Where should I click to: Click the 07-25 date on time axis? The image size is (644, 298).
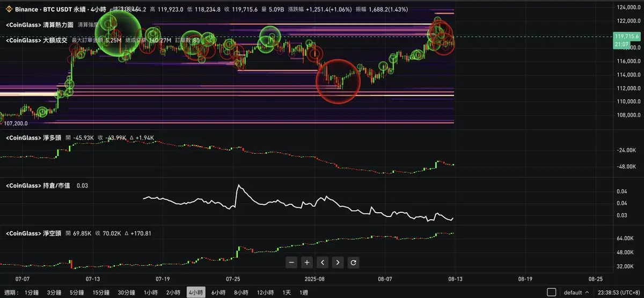233,279
